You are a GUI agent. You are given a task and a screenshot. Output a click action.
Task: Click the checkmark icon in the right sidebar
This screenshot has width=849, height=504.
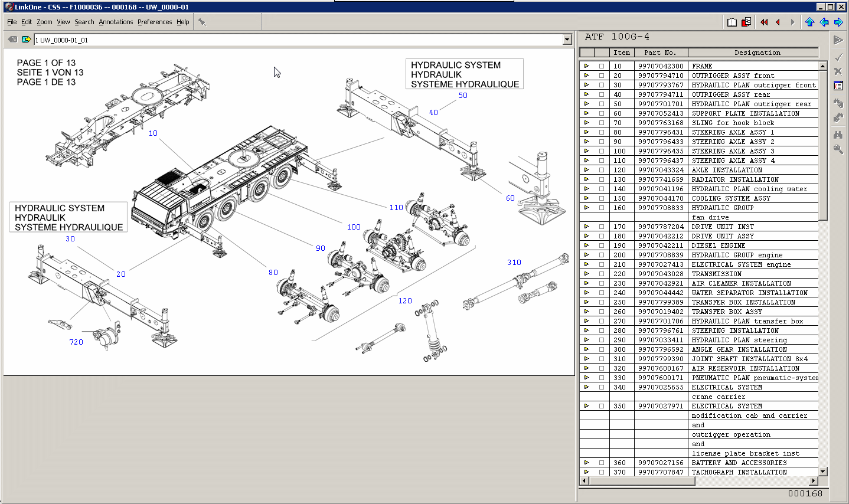coord(838,57)
